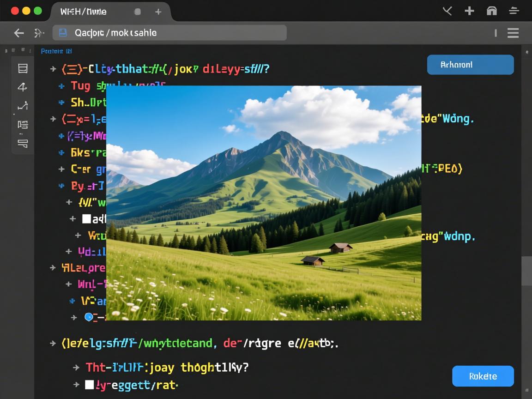Click the third left sidebar icon with angled line
Viewport: 532px width, 399px height.
click(23, 106)
